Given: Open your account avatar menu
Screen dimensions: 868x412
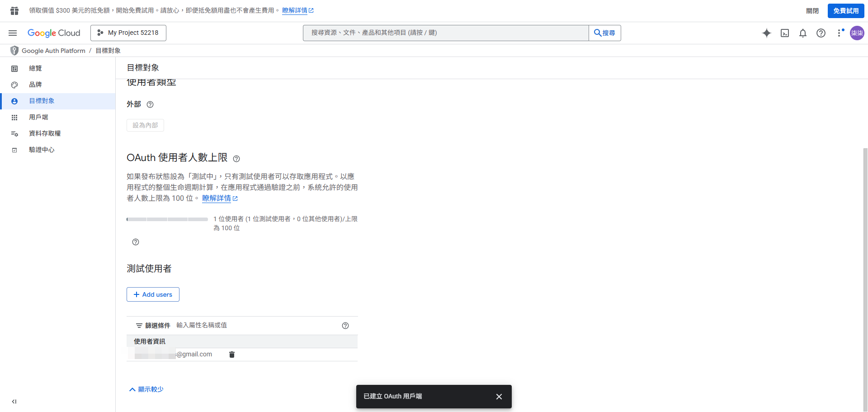Looking at the screenshot, I should click(x=857, y=33).
